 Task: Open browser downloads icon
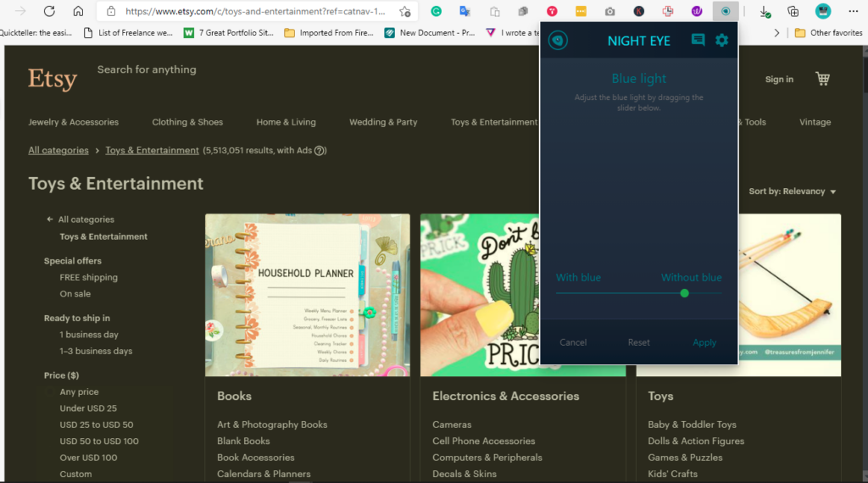pos(765,11)
